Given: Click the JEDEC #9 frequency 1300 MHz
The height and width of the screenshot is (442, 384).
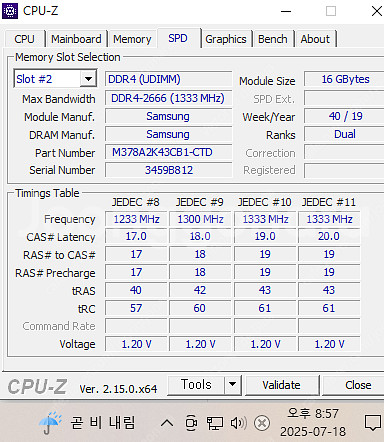Looking at the screenshot, I should point(200,219).
